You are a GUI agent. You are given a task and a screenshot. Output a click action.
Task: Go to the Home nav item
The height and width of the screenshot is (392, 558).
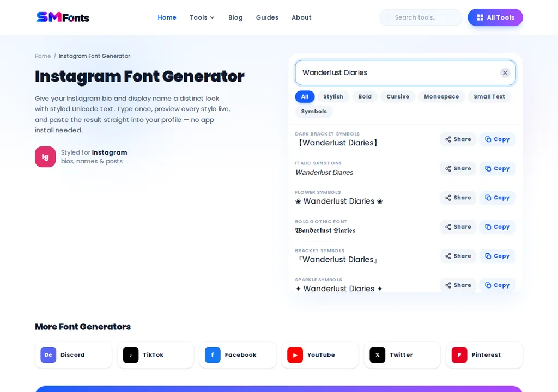(167, 17)
